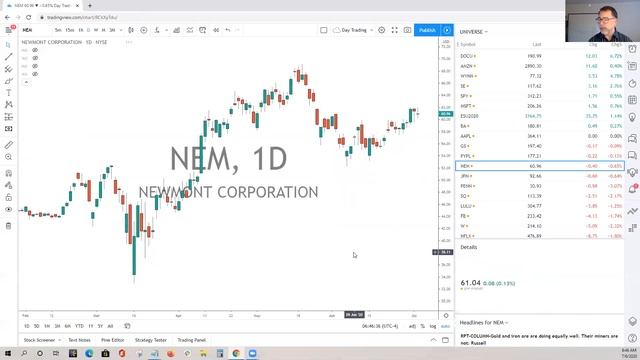Screen dimensions: 640x360
Task: Expand the bottom panel with chevron up
Action: (x=433, y=340)
